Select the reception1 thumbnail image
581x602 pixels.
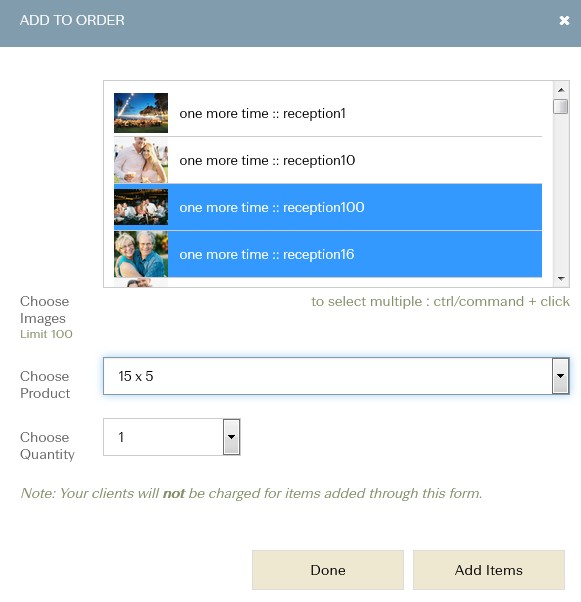pyautogui.click(x=141, y=113)
